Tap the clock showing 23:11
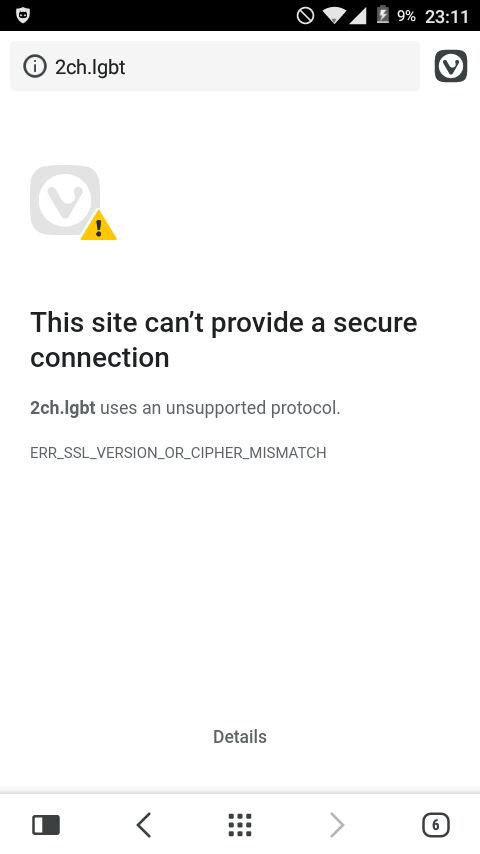480x854 pixels. pyautogui.click(x=447, y=16)
